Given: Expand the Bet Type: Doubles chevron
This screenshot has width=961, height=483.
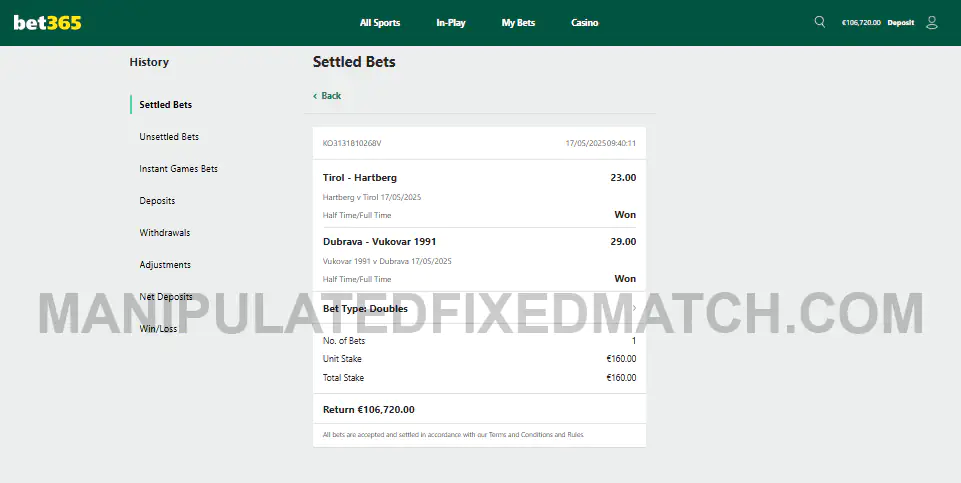Looking at the screenshot, I should (x=634, y=308).
